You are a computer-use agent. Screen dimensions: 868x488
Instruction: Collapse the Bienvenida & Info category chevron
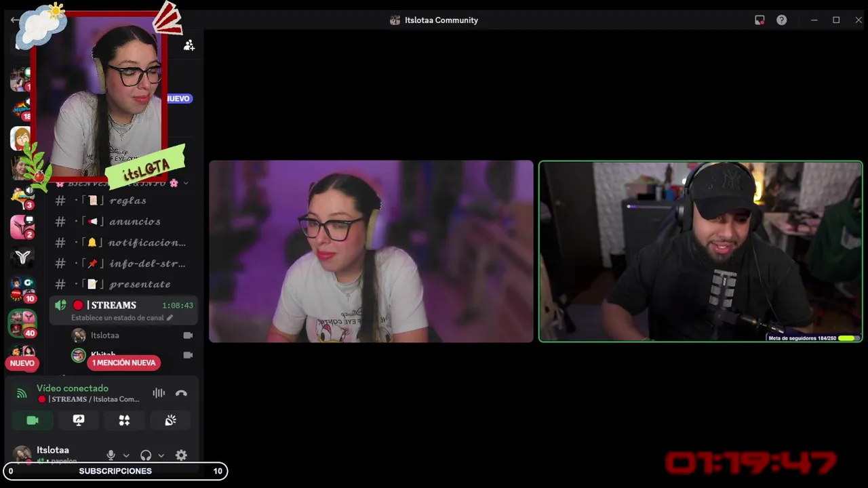coord(186,184)
